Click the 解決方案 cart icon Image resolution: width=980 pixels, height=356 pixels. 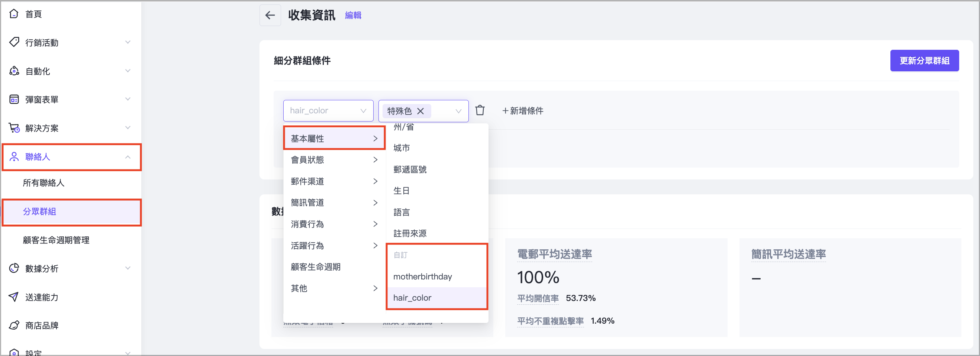[x=14, y=128]
